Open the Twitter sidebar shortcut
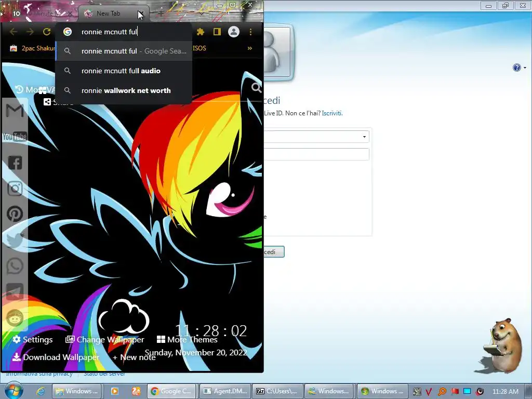The image size is (532, 399). coord(15,240)
